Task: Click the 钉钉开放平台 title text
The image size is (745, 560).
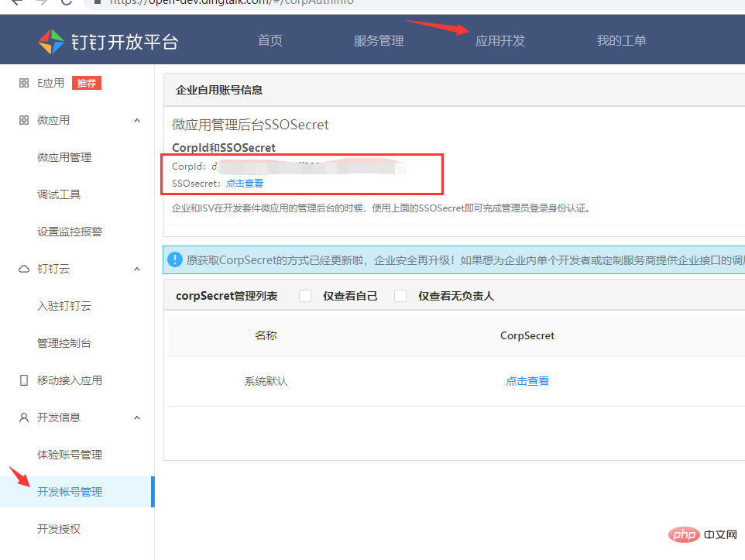Action: (x=125, y=42)
